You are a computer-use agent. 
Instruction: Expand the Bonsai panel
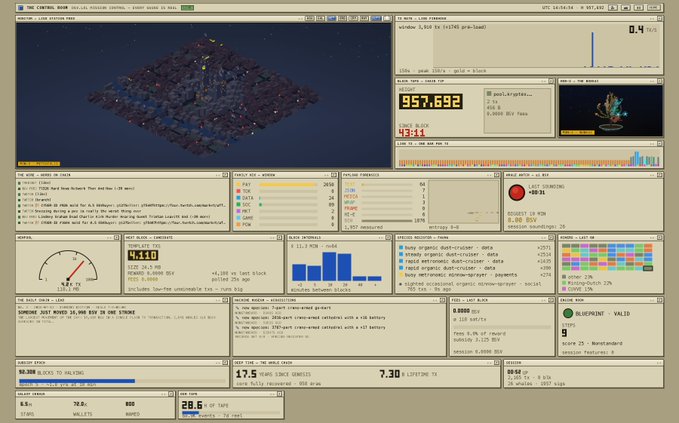(x=660, y=81)
